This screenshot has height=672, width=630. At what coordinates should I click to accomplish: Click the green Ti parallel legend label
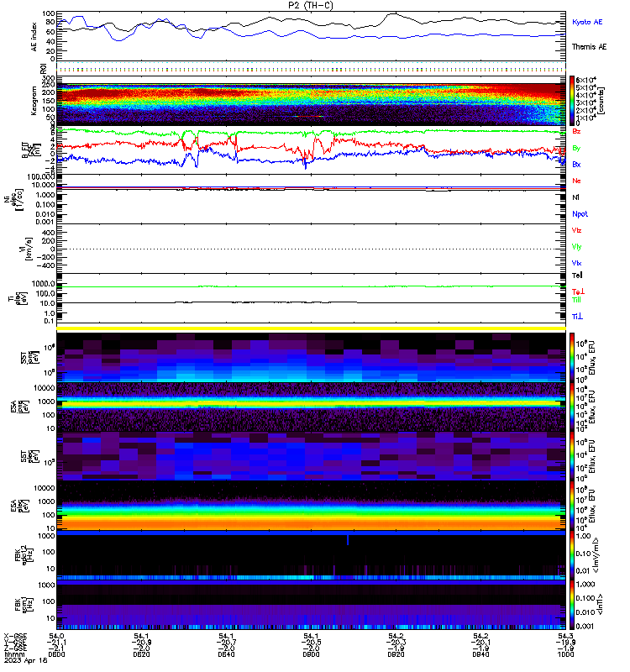tap(576, 300)
